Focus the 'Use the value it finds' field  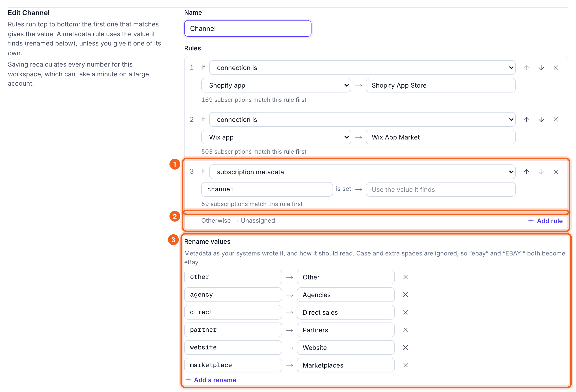point(441,189)
